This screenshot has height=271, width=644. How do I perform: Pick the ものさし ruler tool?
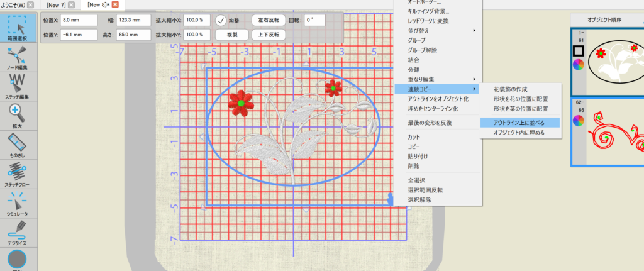pyautogui.click(x=18, y=143)
